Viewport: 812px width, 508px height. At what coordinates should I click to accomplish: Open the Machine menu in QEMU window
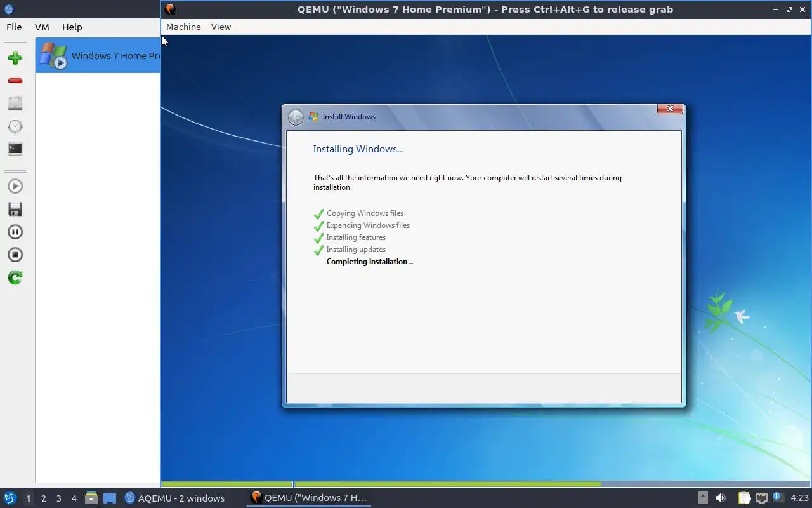183,27
